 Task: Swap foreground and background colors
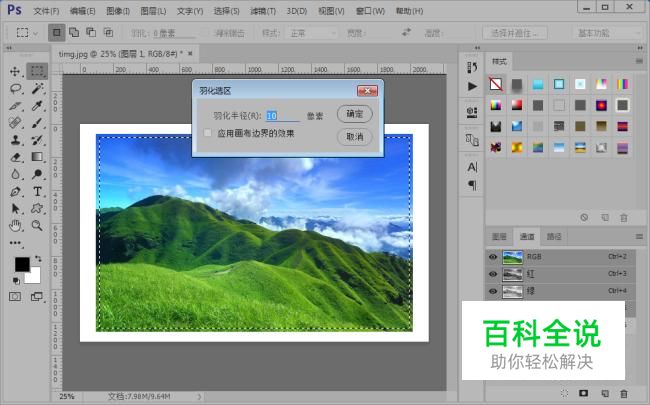(x=38, y=259)
